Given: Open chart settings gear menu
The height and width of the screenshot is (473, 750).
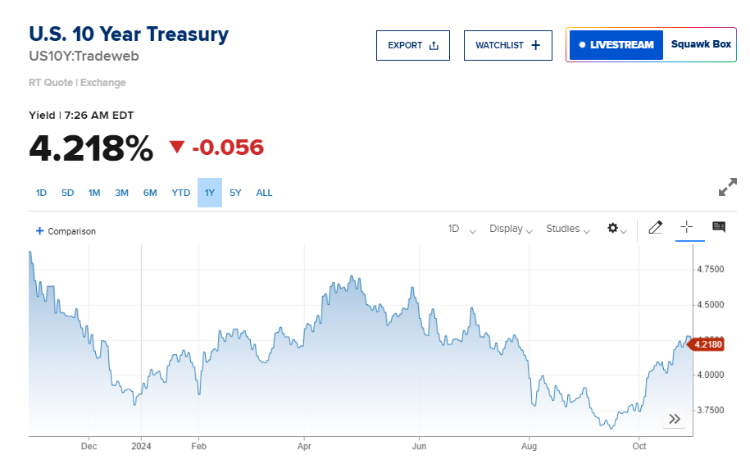Looking at the screenshot, I should (615, 229).
